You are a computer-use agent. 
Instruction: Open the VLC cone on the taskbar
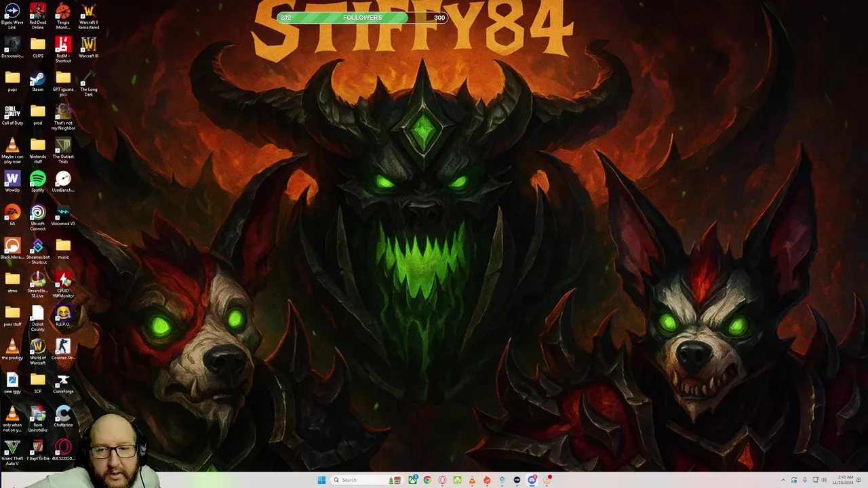pyautogui.click(x=472, y=480)
